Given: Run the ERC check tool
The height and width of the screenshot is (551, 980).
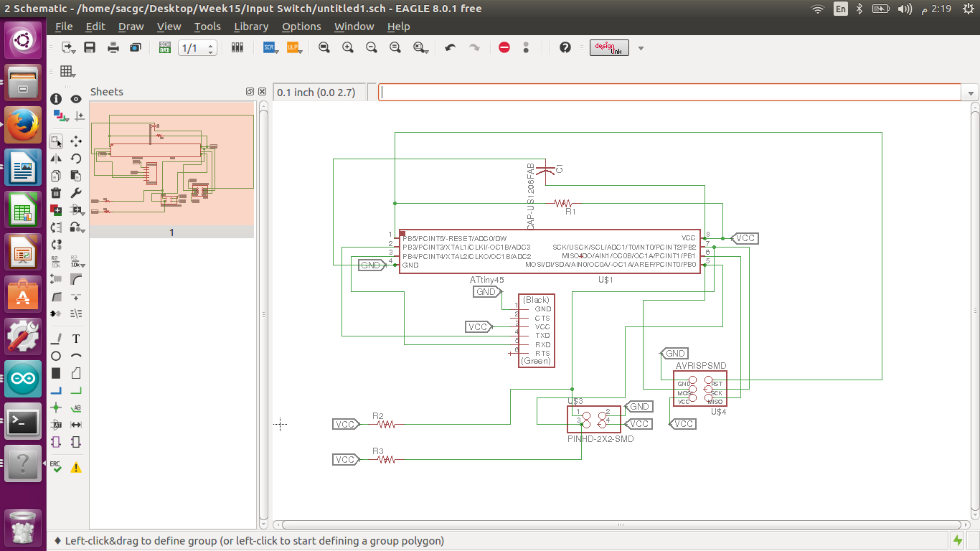Looking at the screenshot, I should pyautogui.click(x=56, y=467).
